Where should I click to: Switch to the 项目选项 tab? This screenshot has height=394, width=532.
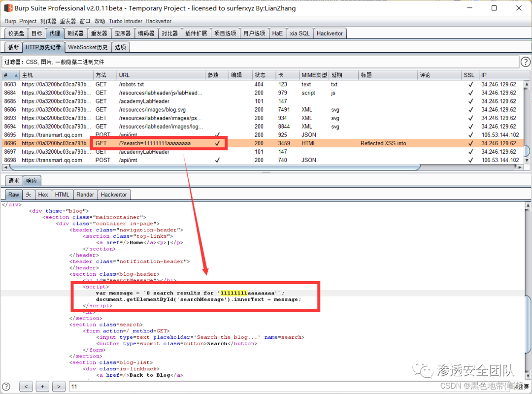tap(225, 33)
